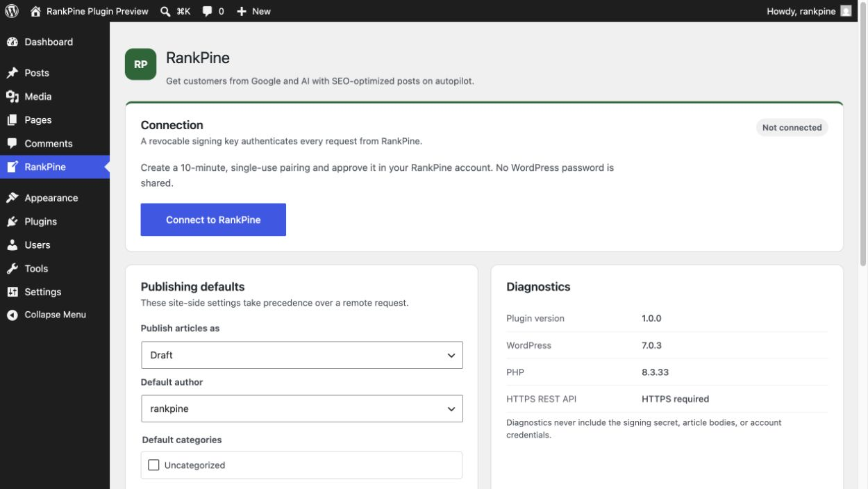Go to the Posts menu
Image resolution: width=868 pixels, height=489 pixels.
(37, 73)
